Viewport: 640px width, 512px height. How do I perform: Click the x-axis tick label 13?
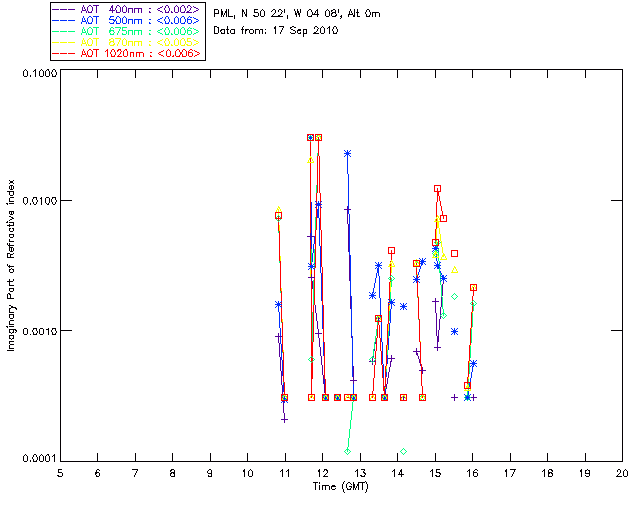point(360,473)
